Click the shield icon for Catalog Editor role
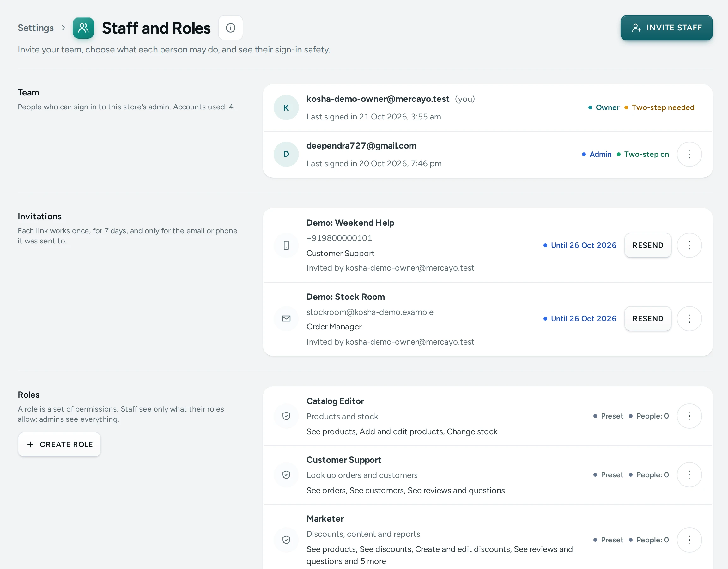 pos(286,416)
